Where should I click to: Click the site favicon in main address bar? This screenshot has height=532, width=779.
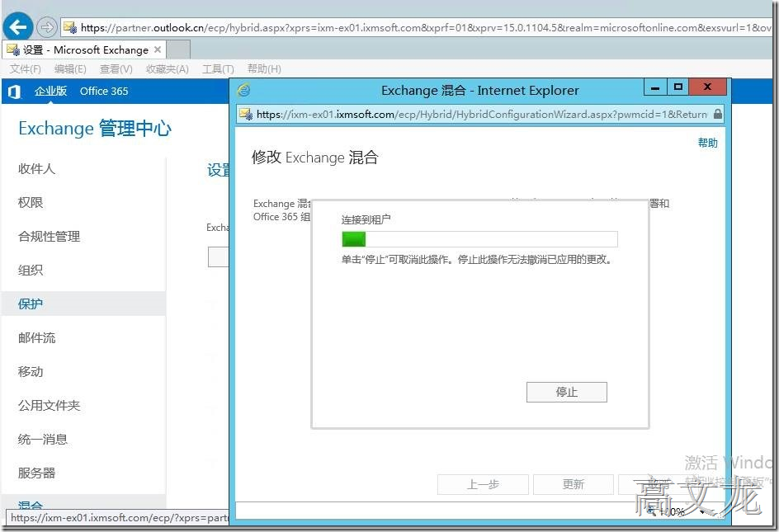click(70, 27)
